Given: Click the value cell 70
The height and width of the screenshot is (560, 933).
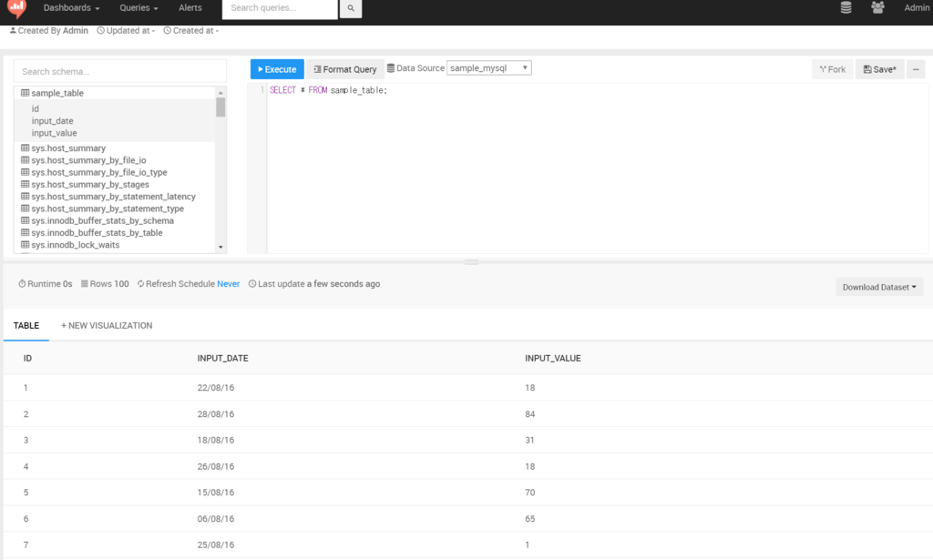Looking at the screenshot, I should [x=529, y=493].
